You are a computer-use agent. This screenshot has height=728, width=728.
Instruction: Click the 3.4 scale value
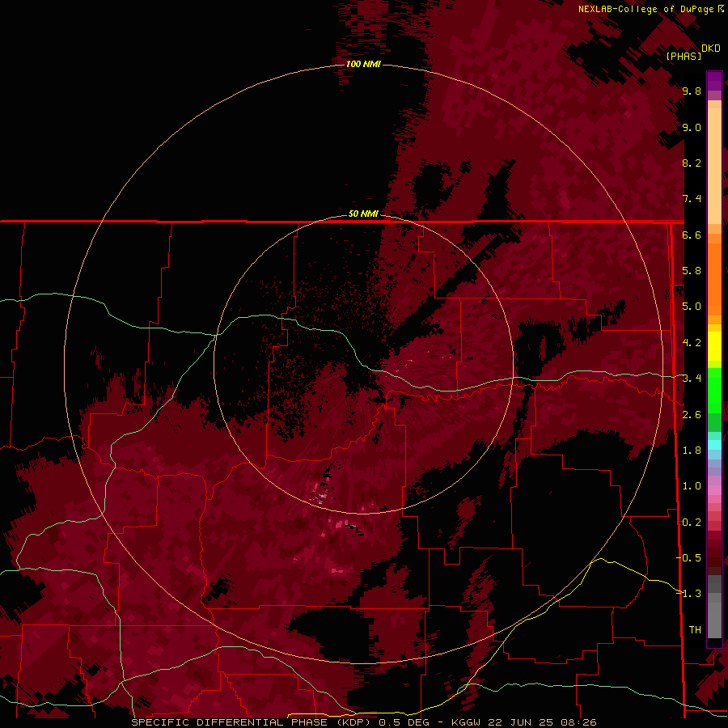(x=692, y=379)
